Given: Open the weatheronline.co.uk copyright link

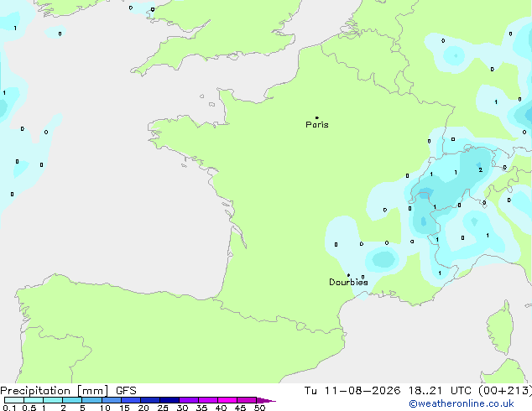Looking at the screenshot, I should pyautogui.click(x=461, y=403).
